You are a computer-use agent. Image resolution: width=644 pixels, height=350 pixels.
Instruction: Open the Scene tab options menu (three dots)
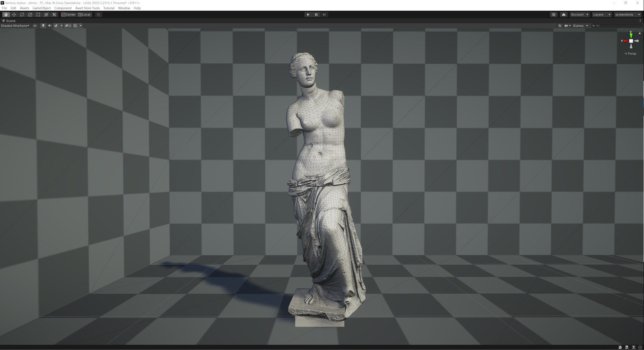click(x=640, y=21)
